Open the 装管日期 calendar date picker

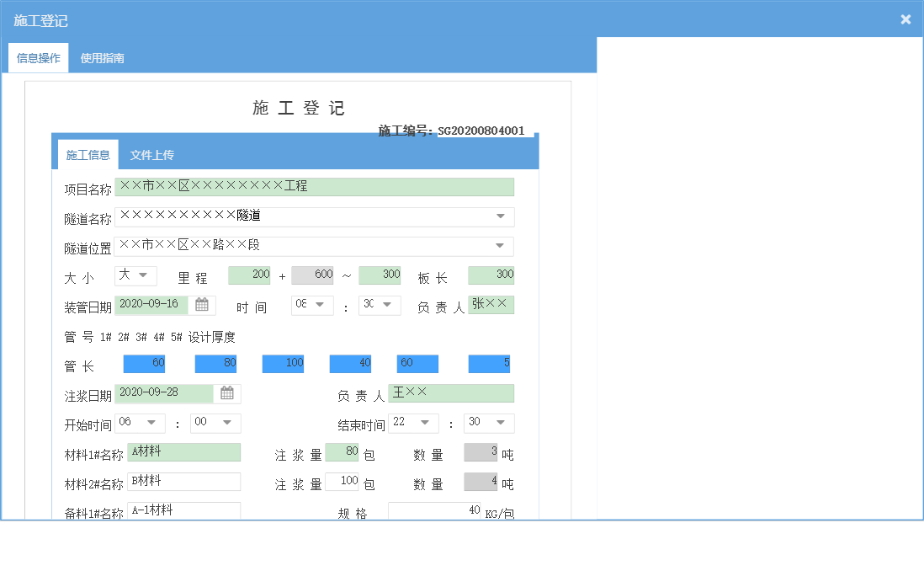[x=202, y=305]
